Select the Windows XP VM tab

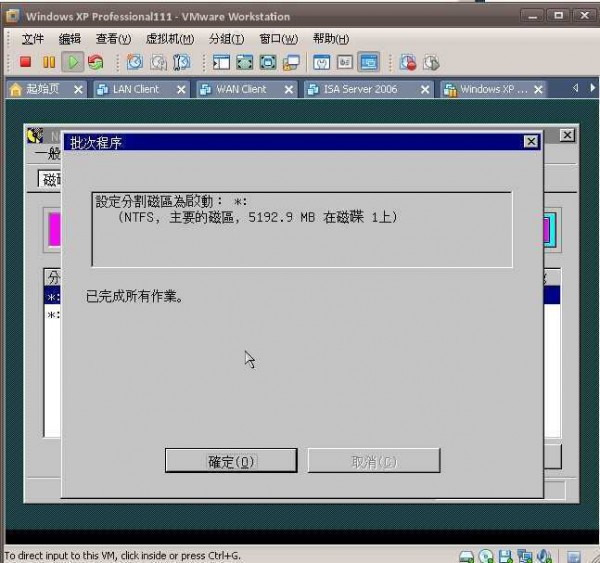(x=494, y=89)
